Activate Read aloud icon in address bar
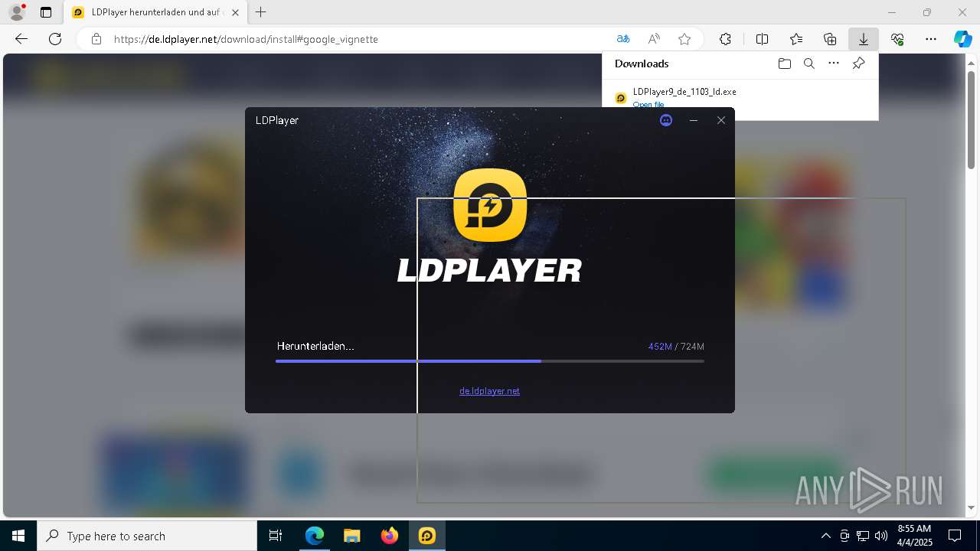The height and width of the screenshot is (551, 980). click(654, 39)
